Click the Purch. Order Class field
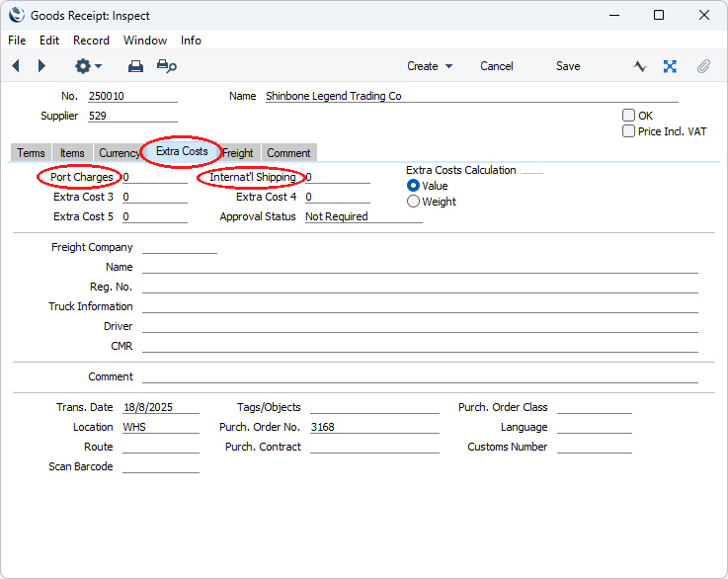The width and height of the screenshot is (728, 579). click(x=595, y=407)
